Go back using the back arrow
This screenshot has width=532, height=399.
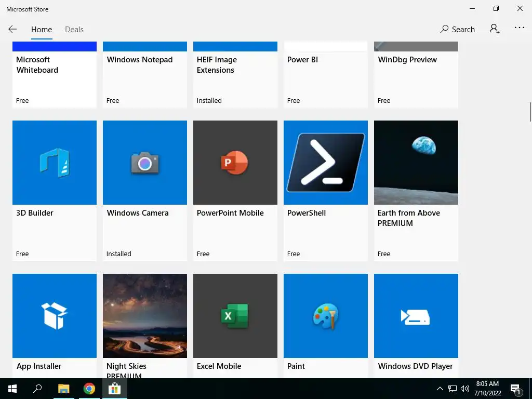(12, 29)
